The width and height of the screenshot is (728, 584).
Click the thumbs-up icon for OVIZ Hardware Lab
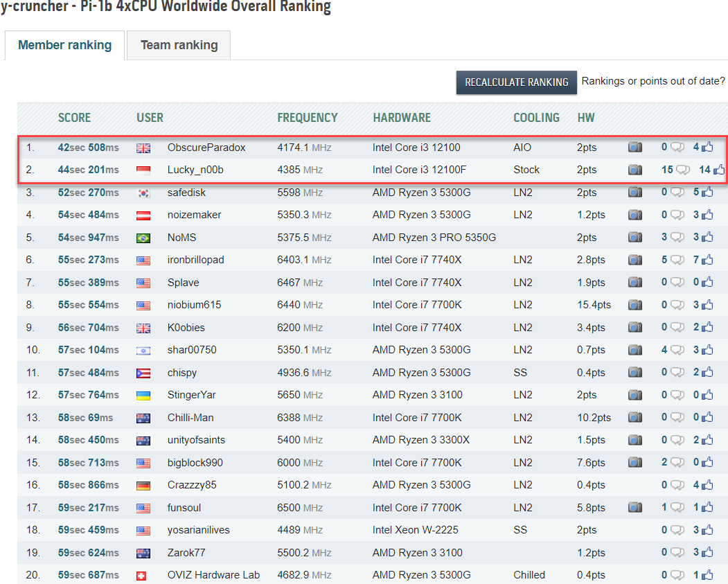(x=707, y=575)
